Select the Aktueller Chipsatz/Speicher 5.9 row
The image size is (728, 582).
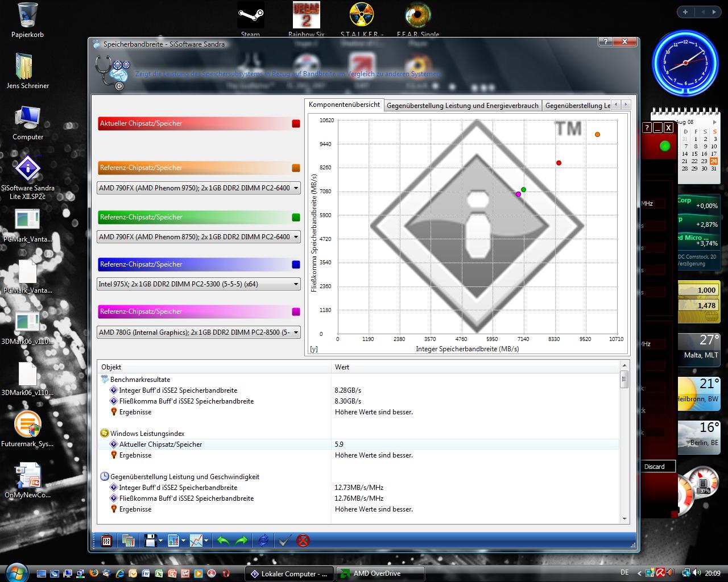click(x=358, y=444)
